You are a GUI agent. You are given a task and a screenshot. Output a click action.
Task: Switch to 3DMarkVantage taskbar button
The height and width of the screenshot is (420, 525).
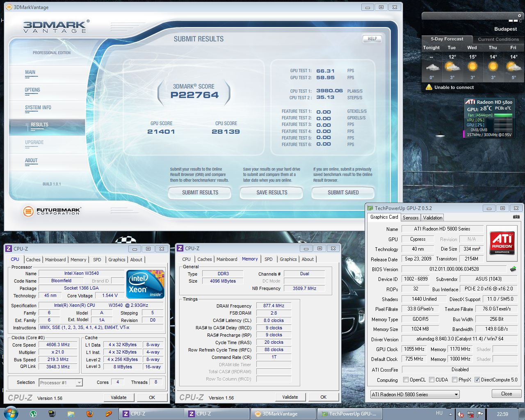[x=283, y=414]
